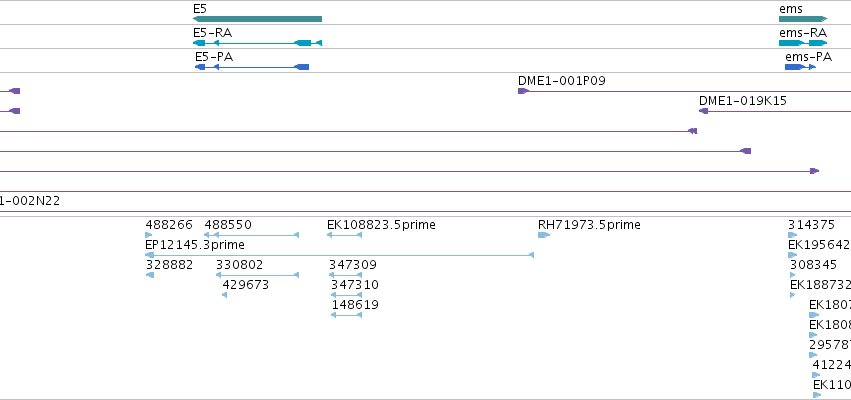851x400 pixels.
Task: Select the 347309 EST feature
Action: coord(345,275)
